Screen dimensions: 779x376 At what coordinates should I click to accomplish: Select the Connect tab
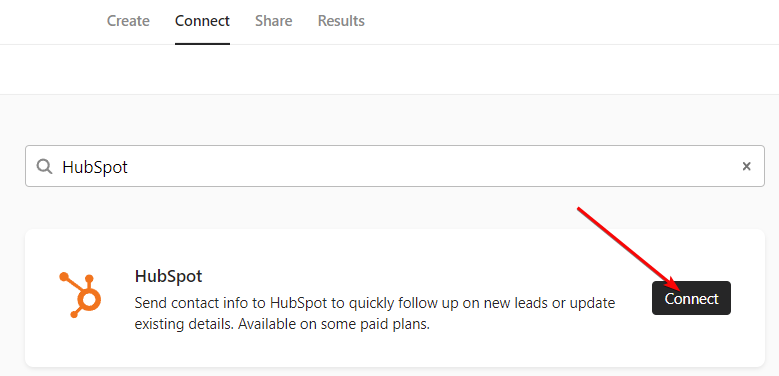click(x=202, y=21)
